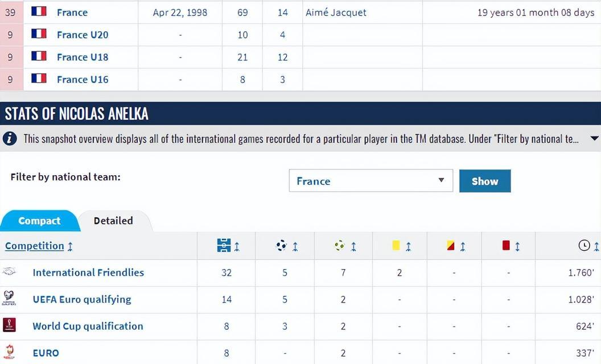Click the UEFA Euro qualifying minutes 1.028'

pos(581,299)
